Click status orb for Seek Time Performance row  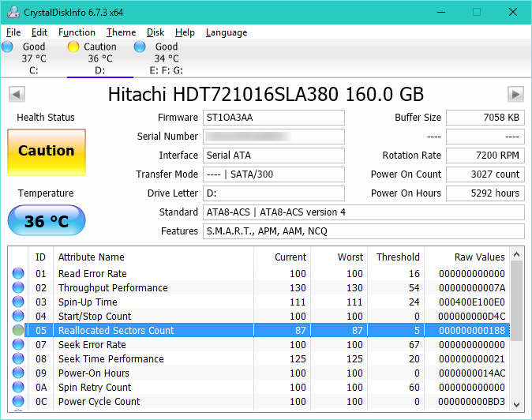pos(18,358)
